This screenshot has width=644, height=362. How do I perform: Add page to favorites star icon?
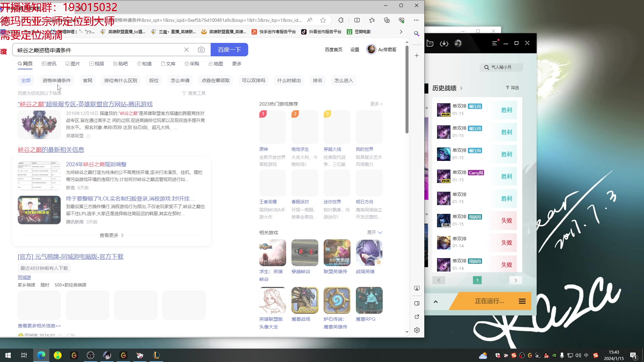pos(323,20)
